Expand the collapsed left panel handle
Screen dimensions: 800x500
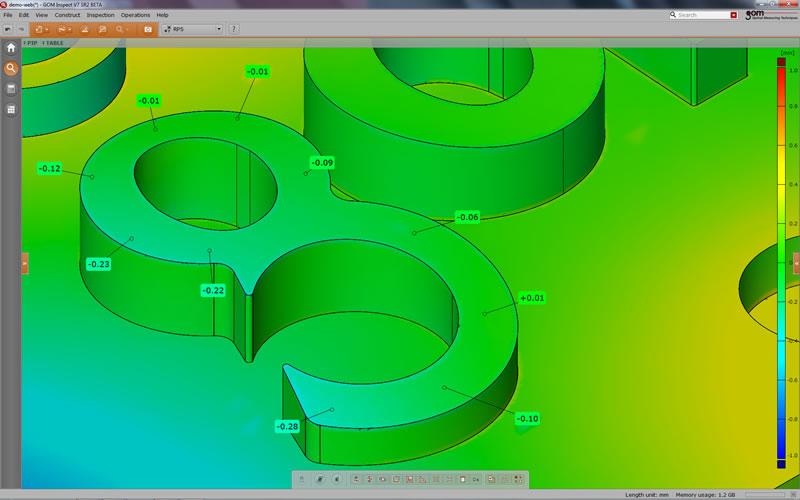point(25,262)
